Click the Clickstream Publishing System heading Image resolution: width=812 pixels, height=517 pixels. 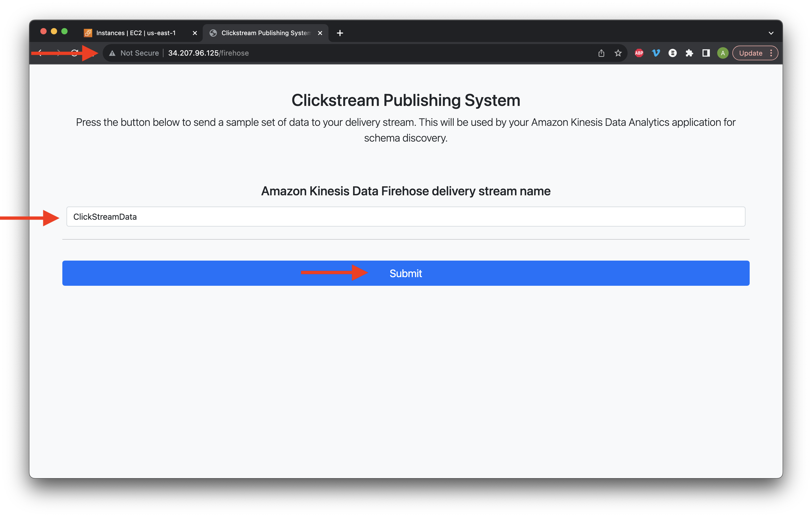pyautogui.click(x=406, y=100)
